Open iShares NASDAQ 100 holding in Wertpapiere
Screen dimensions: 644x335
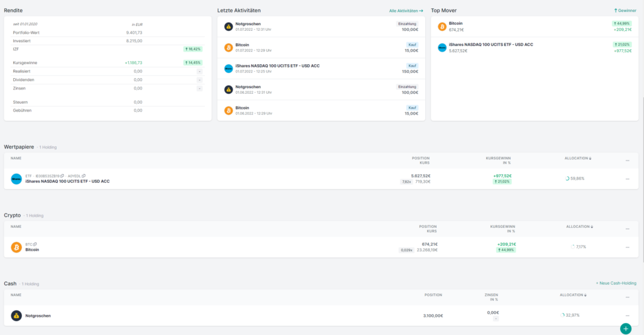click(67, 181)
